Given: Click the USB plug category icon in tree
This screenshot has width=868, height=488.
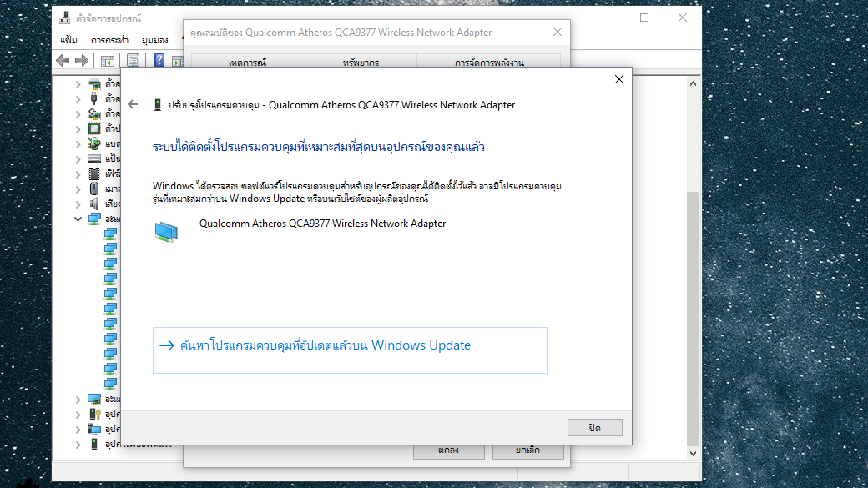Looking at the screenshot, I should click(x=94, y=98).
